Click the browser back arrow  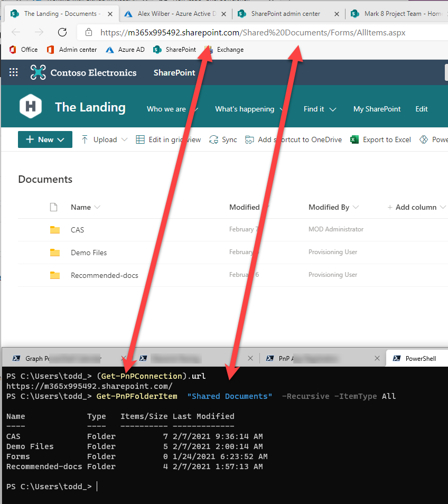point(16,32)
